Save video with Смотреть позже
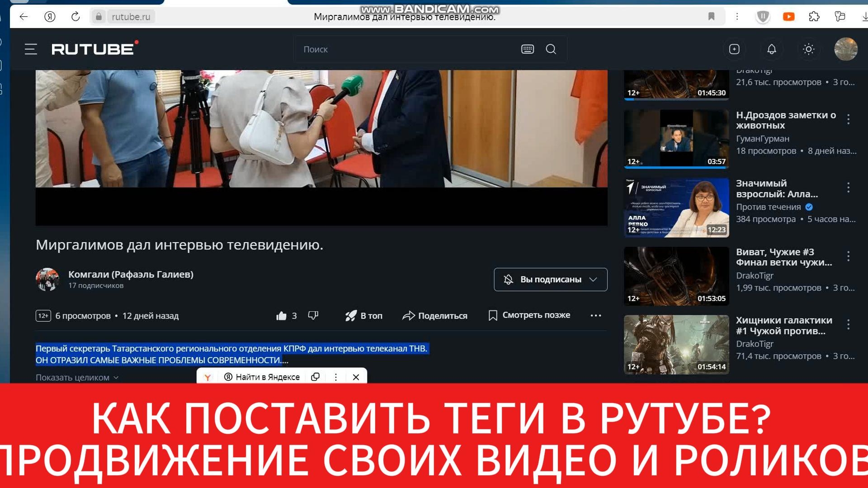The width and height of the screenshot is (868, 488). point(529,315)
